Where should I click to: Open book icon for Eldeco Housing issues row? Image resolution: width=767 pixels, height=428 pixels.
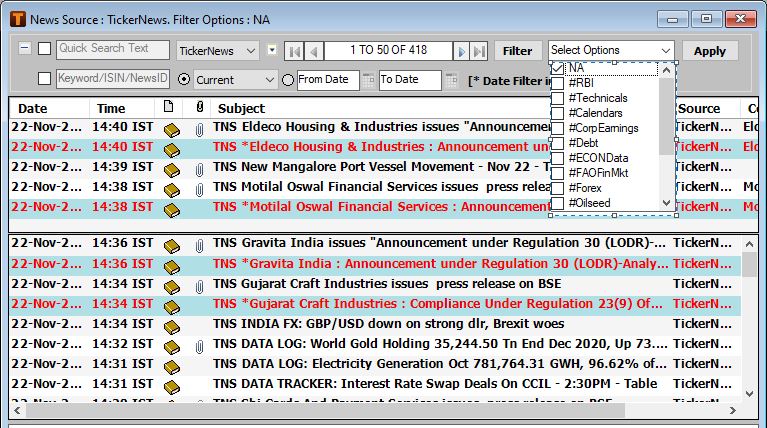[x=172, y=130]
